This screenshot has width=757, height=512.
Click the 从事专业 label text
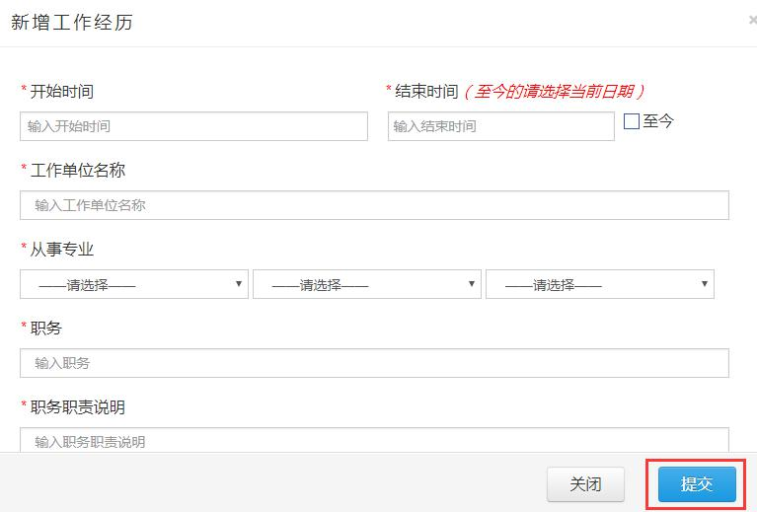62,249
